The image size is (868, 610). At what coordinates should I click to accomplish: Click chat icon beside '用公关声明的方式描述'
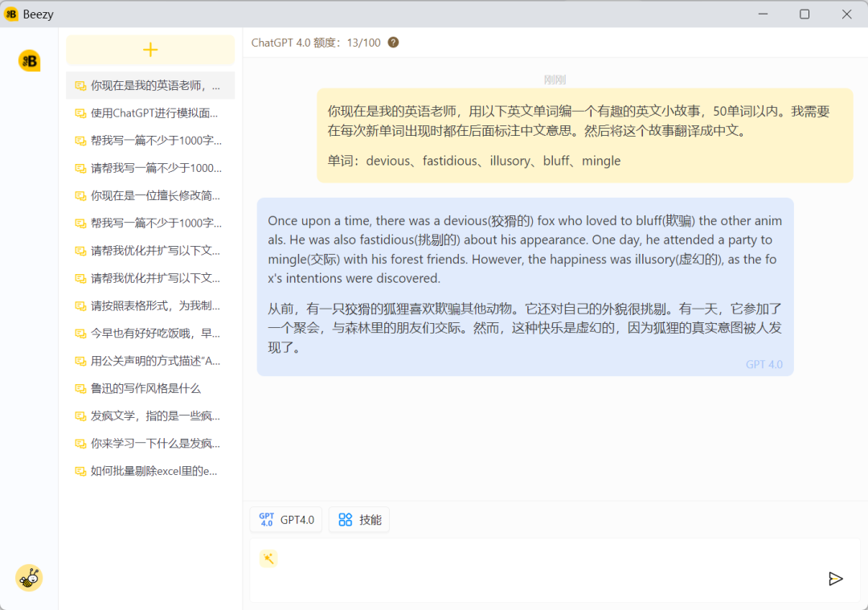click(x=80, y=361)
